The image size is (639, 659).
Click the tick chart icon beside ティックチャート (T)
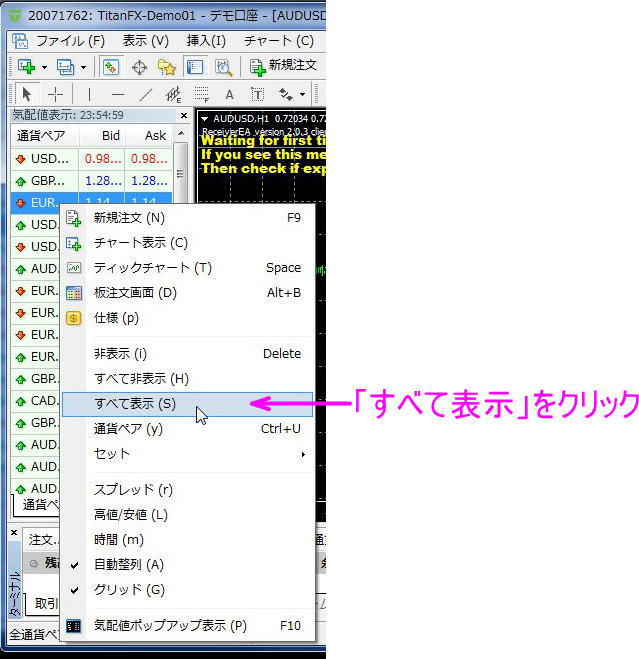(74, 268)
